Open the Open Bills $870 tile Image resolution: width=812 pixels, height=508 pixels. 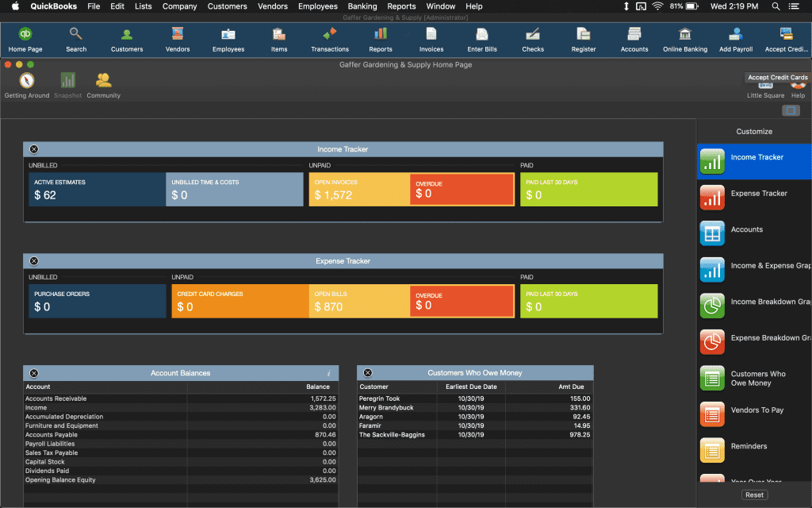point(359,301)
